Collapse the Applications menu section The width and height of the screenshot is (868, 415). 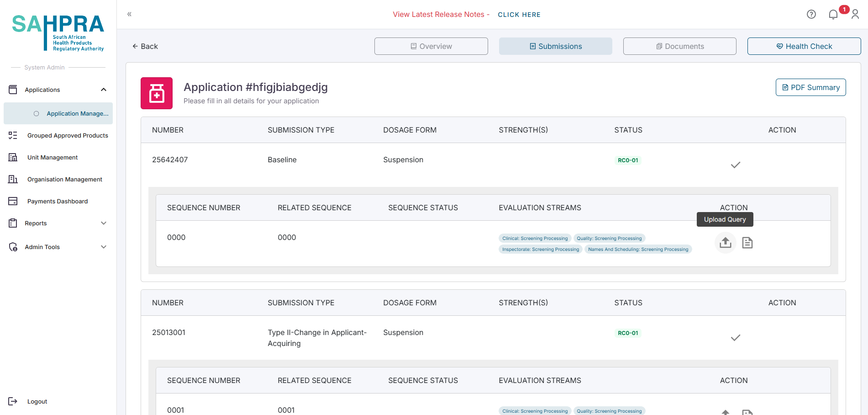pos(104,90)
